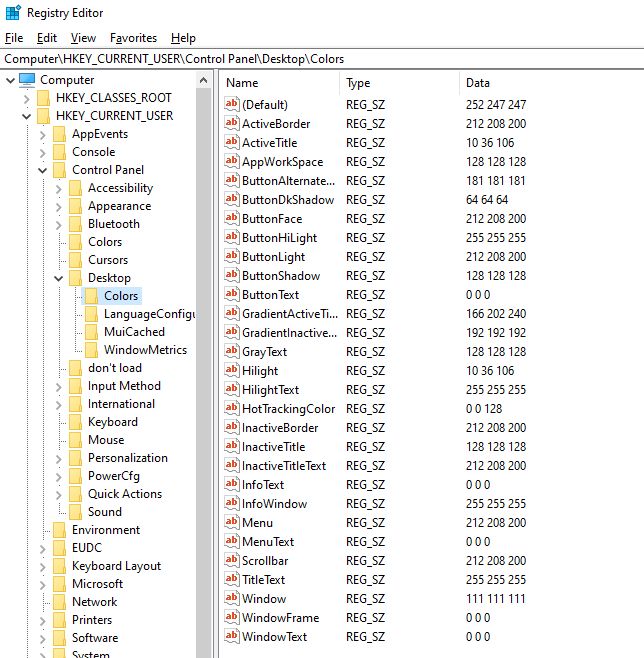Select the WindowFrame value name

[x=280, y=617]
